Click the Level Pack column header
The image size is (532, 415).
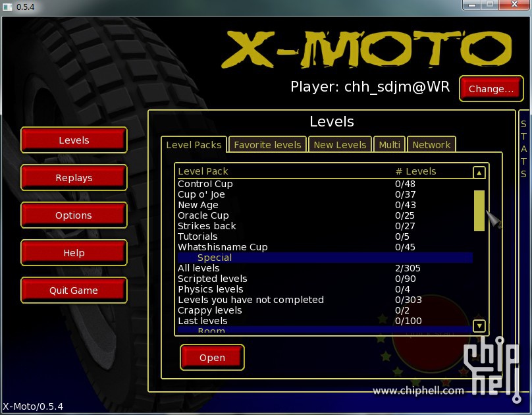(x=203, y=171)
